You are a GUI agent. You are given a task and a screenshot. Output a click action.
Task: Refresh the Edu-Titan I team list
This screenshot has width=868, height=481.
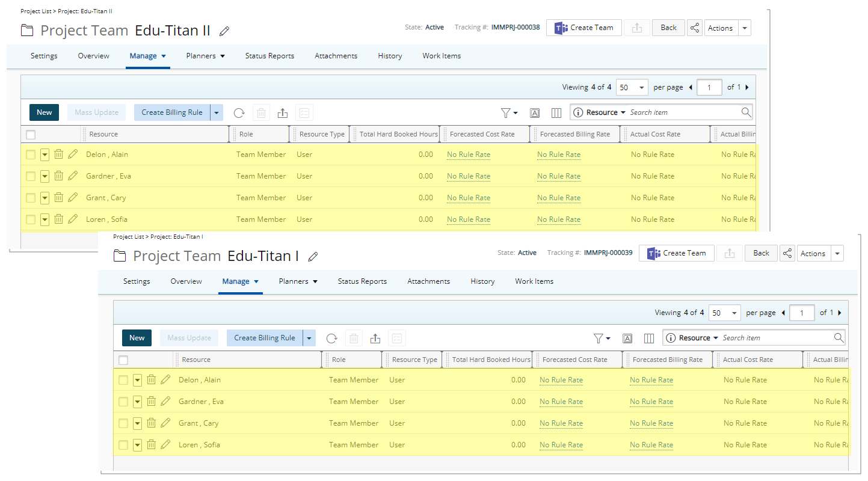point(331,338)
